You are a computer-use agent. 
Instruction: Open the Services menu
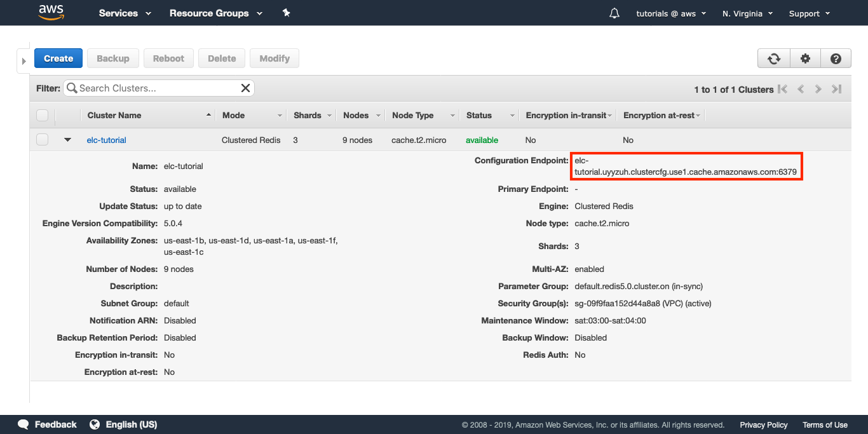pos(125,13)
